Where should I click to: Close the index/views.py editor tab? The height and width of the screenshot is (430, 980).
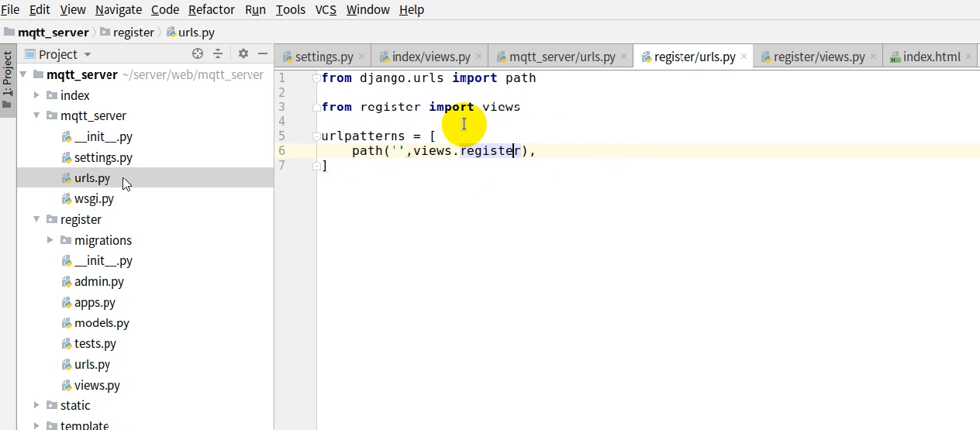point(479,57)
